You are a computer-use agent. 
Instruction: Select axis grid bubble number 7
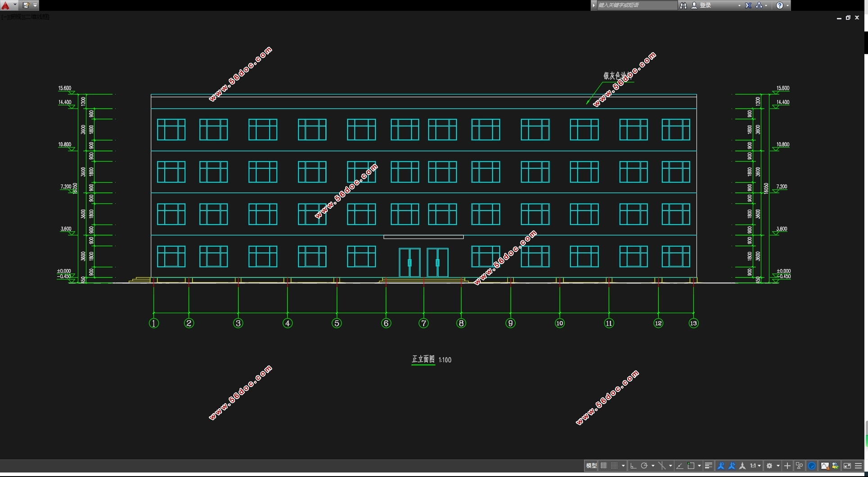click(x=424, y=323)
